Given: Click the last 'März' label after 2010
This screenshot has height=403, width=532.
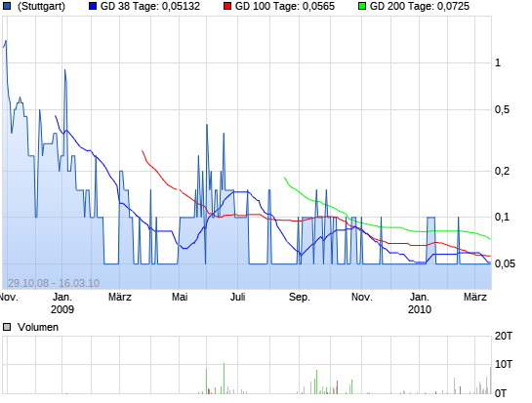Looking at the screenshot, I should pyautogui.click(x=475, y=298).
